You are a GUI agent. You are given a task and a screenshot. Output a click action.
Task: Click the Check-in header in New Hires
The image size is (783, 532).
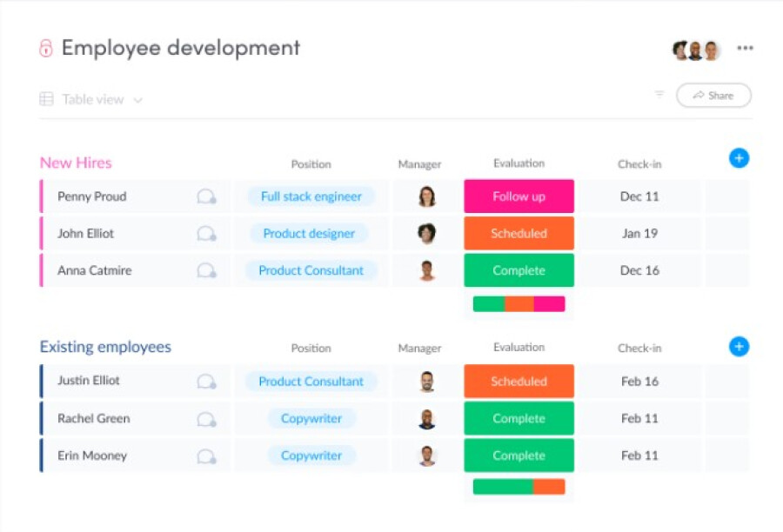639,164
